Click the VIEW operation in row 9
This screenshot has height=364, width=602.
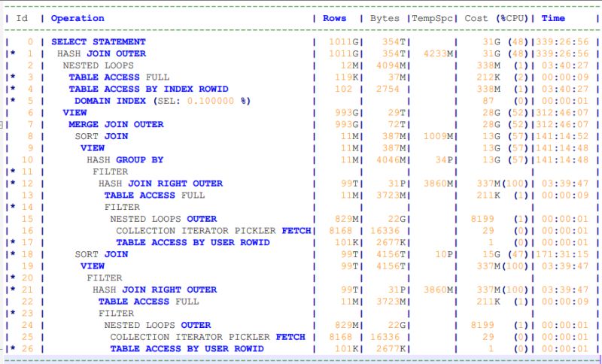click(x=93, y=148)
